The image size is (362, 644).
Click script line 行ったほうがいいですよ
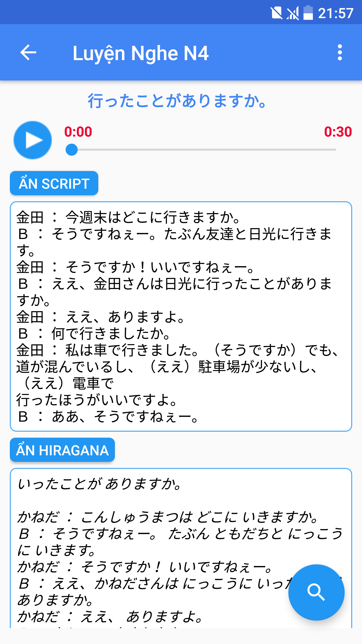click(97, 400)
